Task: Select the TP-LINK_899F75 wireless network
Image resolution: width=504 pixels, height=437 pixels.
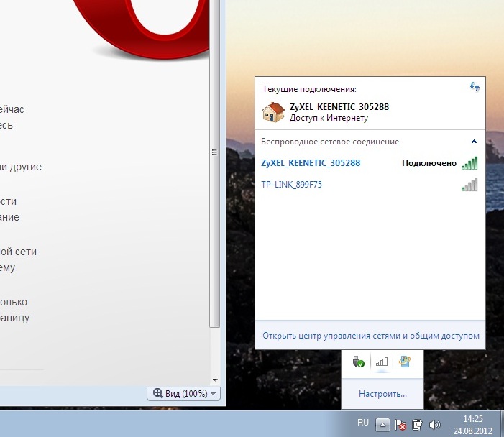Action: 370,185
